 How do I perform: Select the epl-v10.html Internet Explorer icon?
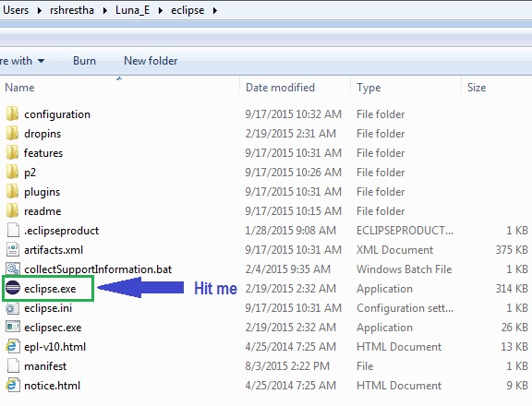pyautogui.click(x=12, y=346)
